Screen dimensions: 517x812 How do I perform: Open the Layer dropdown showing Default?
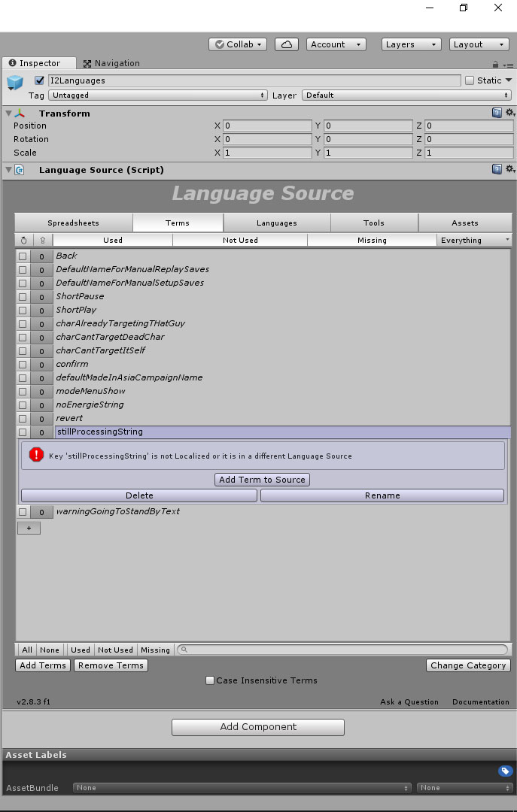coord(406,95)
